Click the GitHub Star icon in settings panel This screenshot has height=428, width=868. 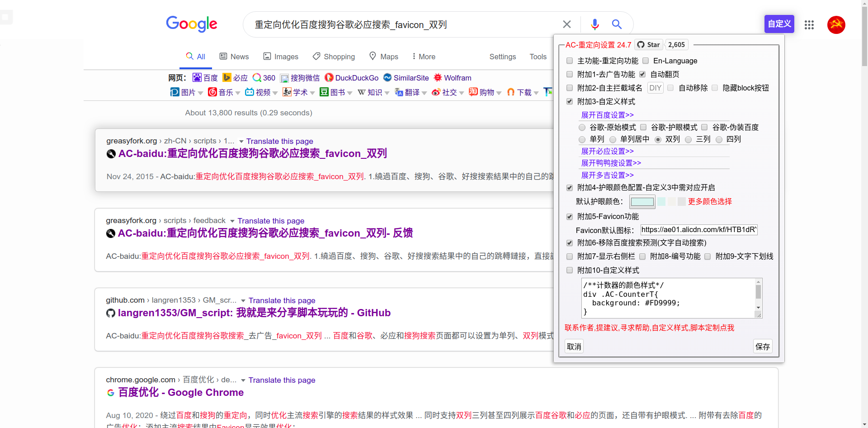pyautogui.click(x=641, y=44)
